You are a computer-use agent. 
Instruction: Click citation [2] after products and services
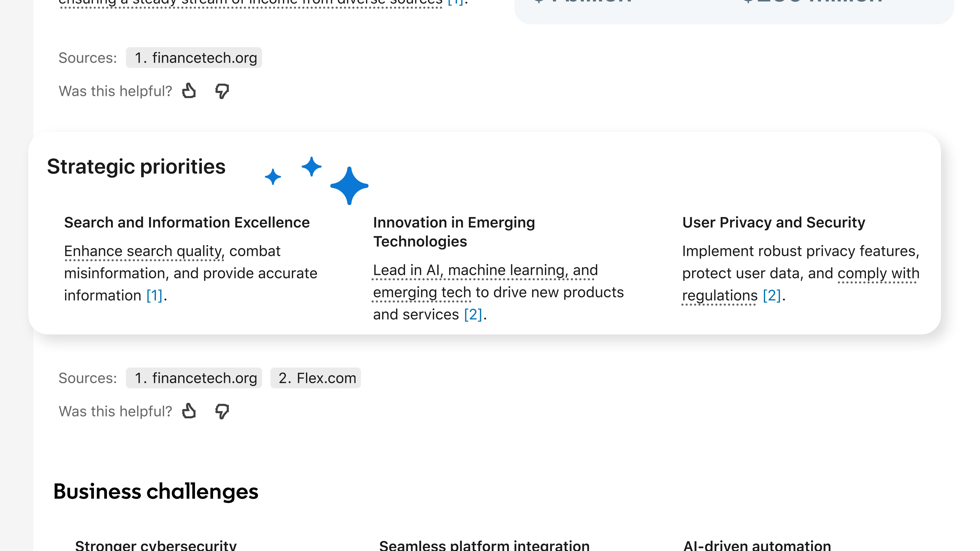pos(473,315)
